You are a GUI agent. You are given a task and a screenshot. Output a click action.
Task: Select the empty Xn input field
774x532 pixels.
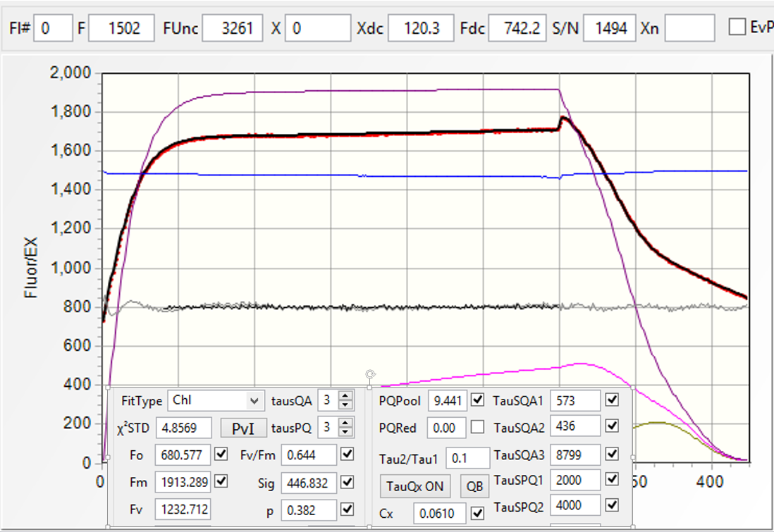click(x=689, y=28)
